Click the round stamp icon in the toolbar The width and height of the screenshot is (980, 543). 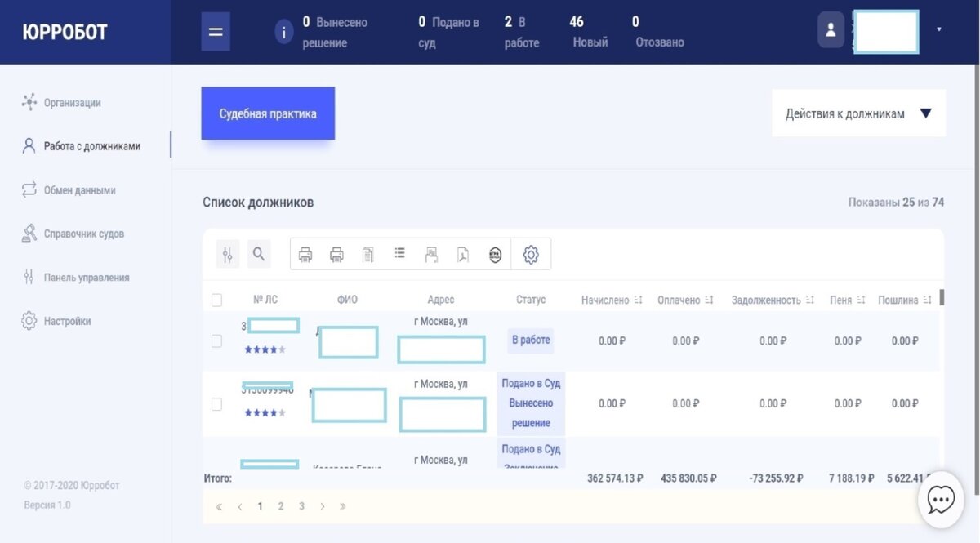pyautogui.click(x=496, y=254)
